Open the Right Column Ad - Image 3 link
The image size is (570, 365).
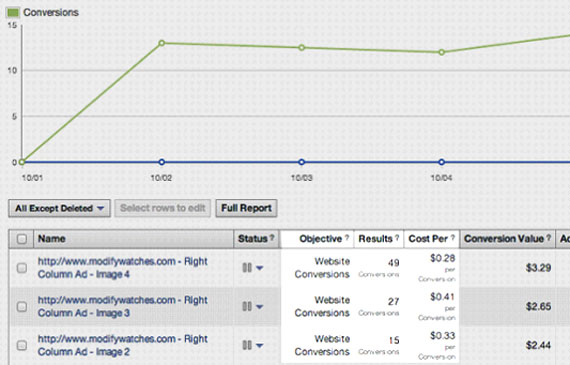coord(123,306)
